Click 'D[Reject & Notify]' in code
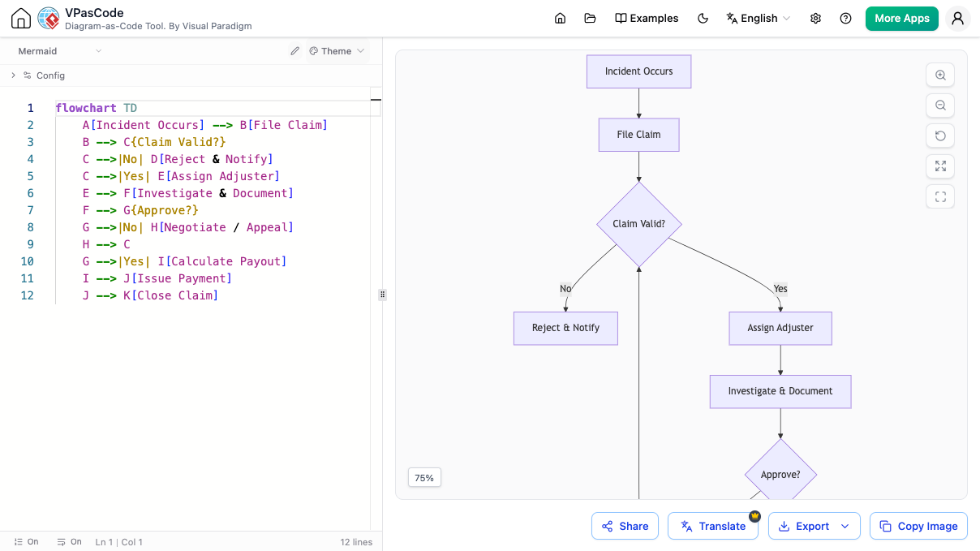The width and height of the screenshot is (980, 551). tap(212, 159)
